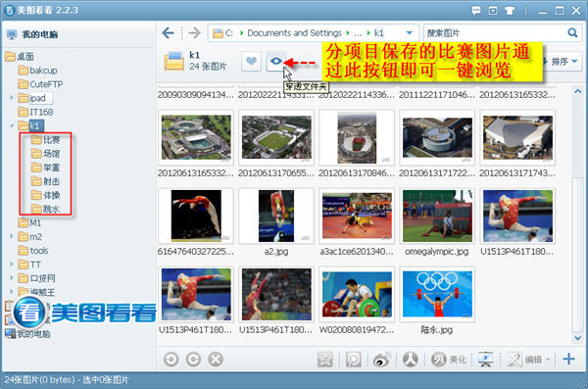Viewport: 588px width, 389px height.
Task: Click the magnifier search icon
Action: pos(572,33)
